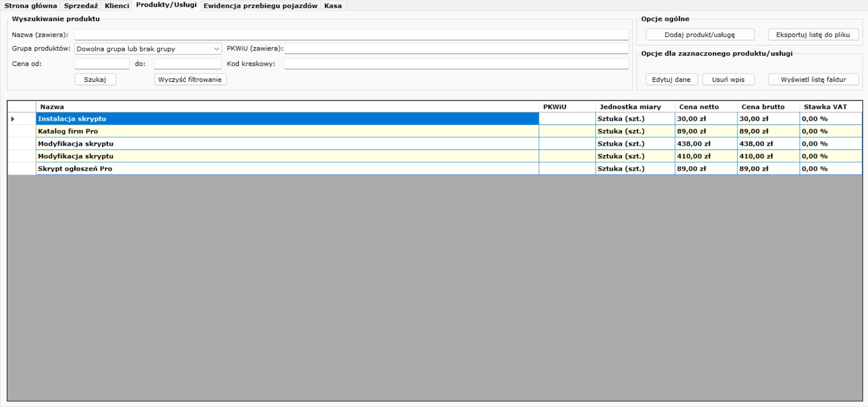The height and width of the screenshot is (407, 868).
Task: Switch to the Kasa tab
Action: point(333,6)
